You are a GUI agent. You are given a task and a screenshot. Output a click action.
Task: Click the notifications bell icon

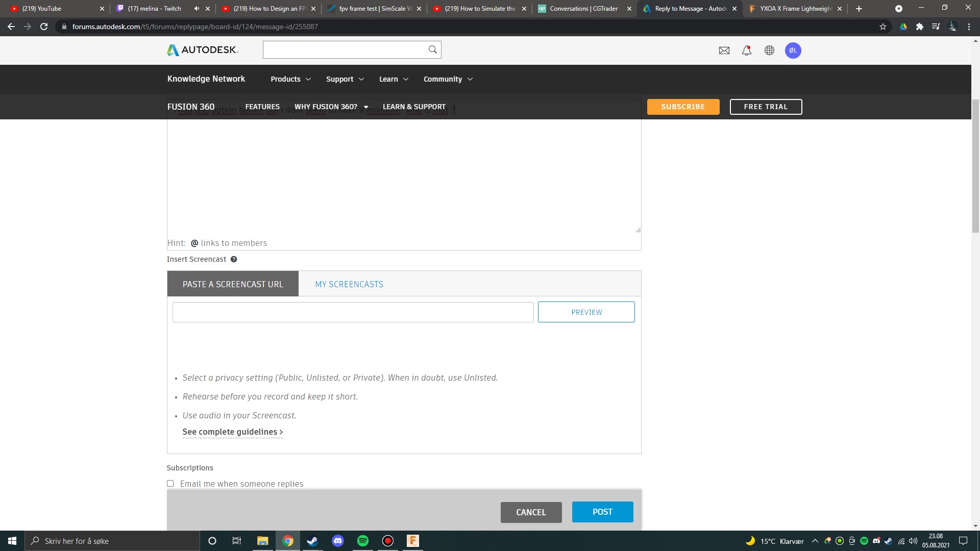coord(746,50)
